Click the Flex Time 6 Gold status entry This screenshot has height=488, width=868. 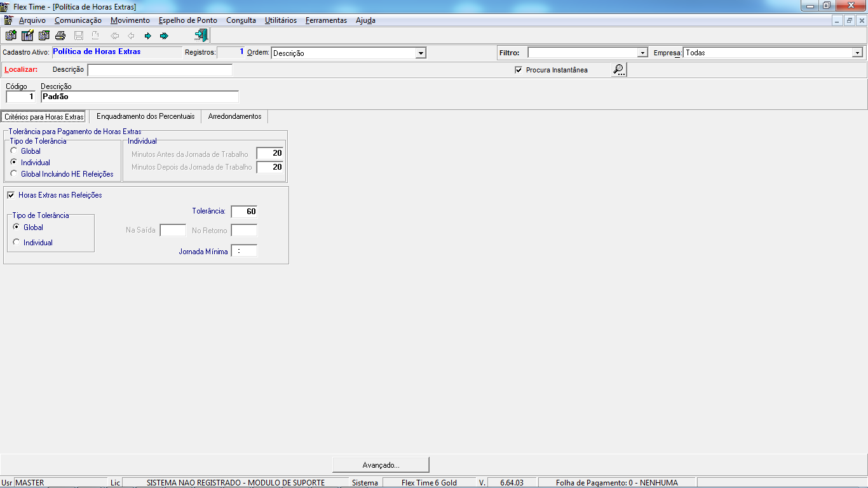click(x=429, y=483)
